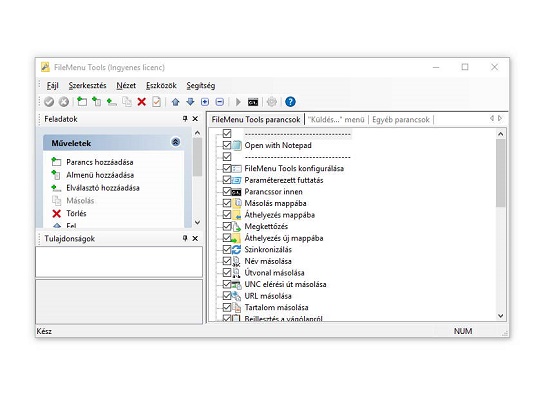Open the Eszközök menu
The width and height of the screenshot is (550, 399).
(161, 86)
